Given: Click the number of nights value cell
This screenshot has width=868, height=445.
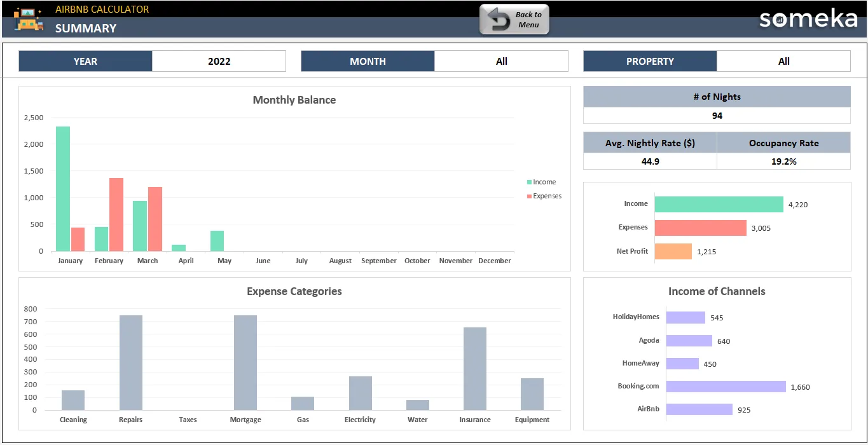Looking at the screenshot, I should [x=717, y=116].
